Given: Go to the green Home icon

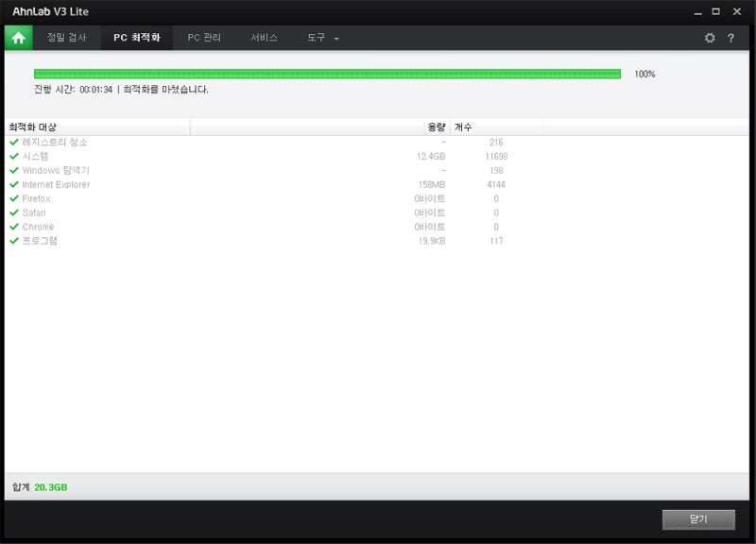Looking at the screenshot, I should tap(19, 38).
